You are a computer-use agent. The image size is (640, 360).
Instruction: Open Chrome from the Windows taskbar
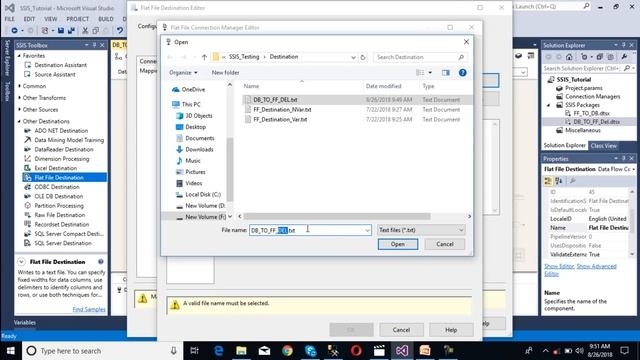(287, 351)
